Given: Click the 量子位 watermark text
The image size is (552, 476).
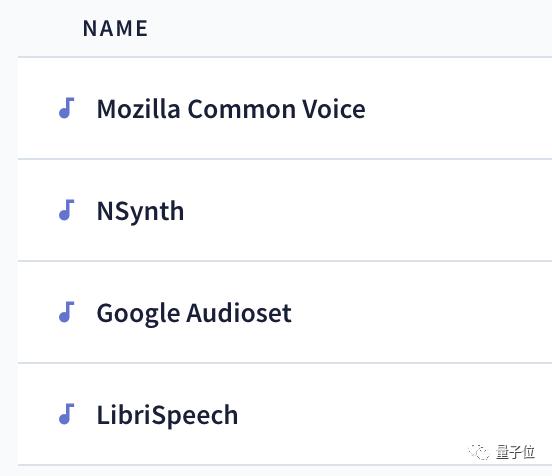Looking at the screenshot, I should (515, 452).
